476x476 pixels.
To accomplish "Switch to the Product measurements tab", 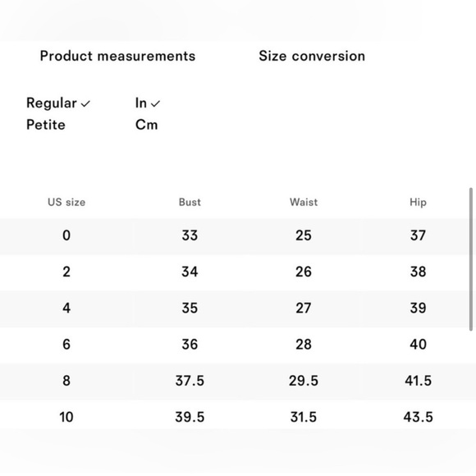I will [118, 56].
